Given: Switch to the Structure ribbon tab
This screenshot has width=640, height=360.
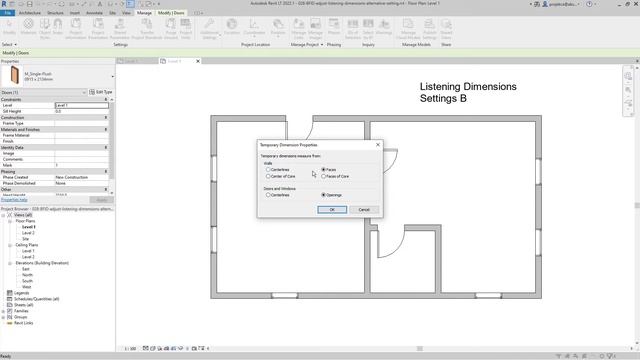Looking at the screenshot, I should click(x=55, y=13).
